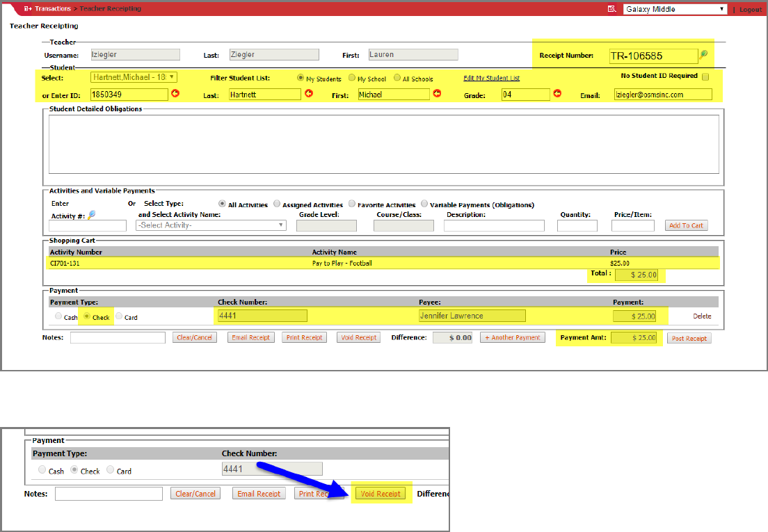The image size is (768, 532).
Task: Click the Transactions breadcrumb link
Action: tap(53, 9)
